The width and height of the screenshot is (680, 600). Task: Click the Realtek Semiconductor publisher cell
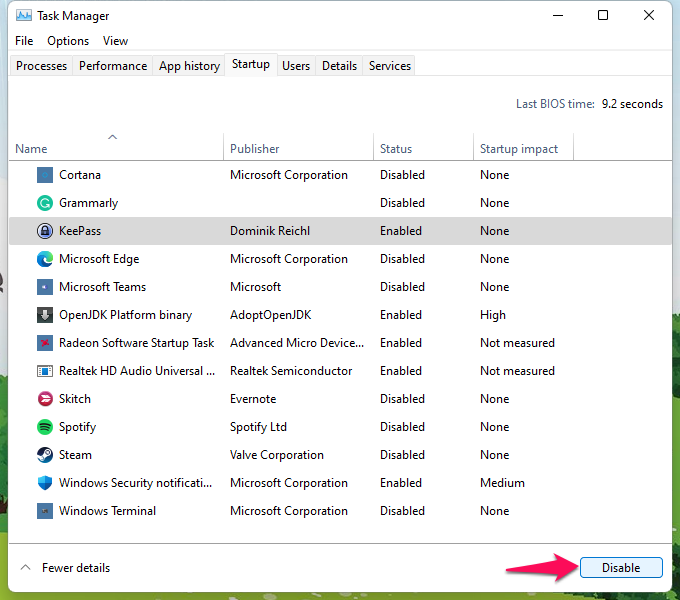(x=291, y=371)
